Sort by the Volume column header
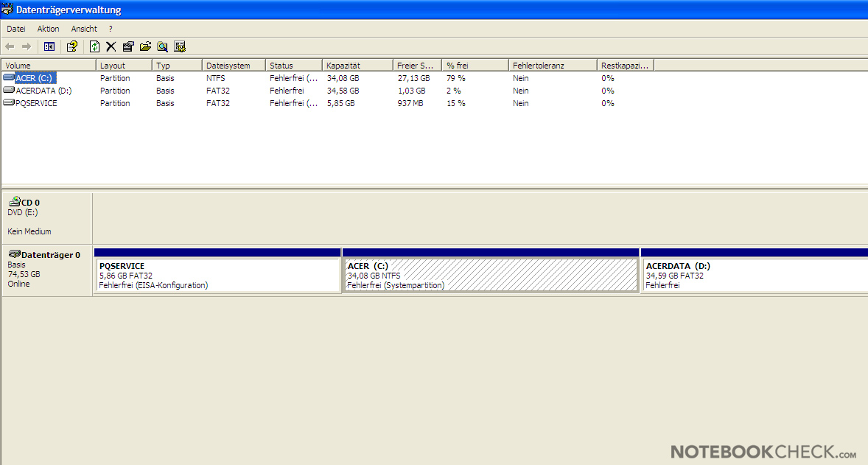 (x=49, y=66)
